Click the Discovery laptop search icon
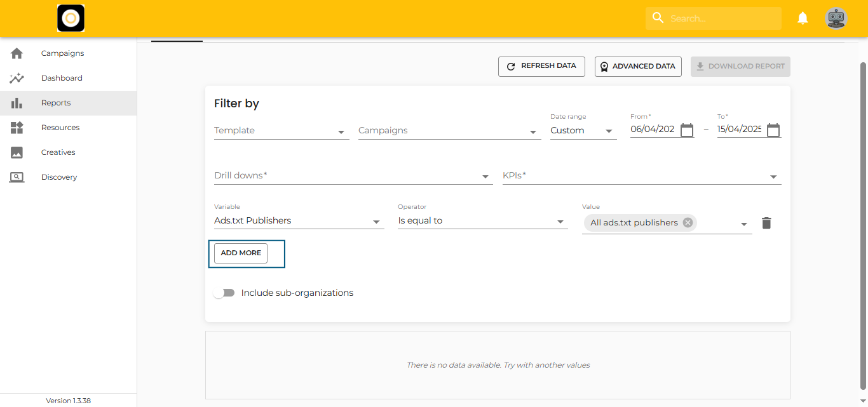The width and height of the screenshot is (868, 407). coord(17,177)
